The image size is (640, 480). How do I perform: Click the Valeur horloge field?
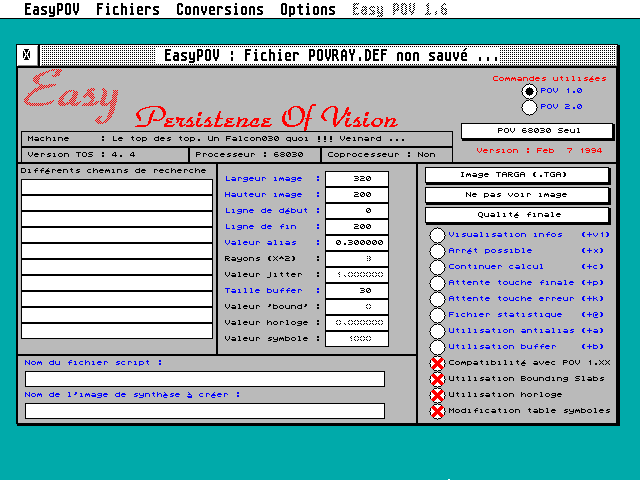pos(357,323)
